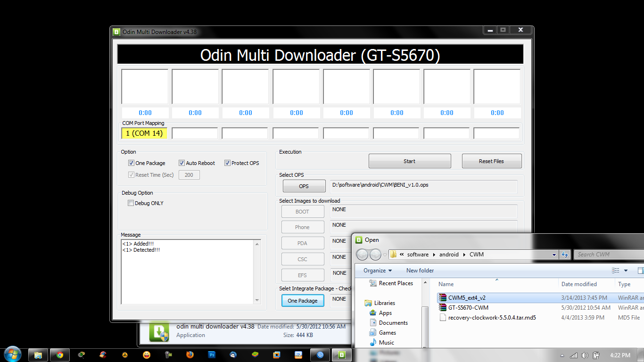The width and height of the screenshot is (644, 362).
Task: Expand the address bar previous locations dropdown
Action: [554, 255]
